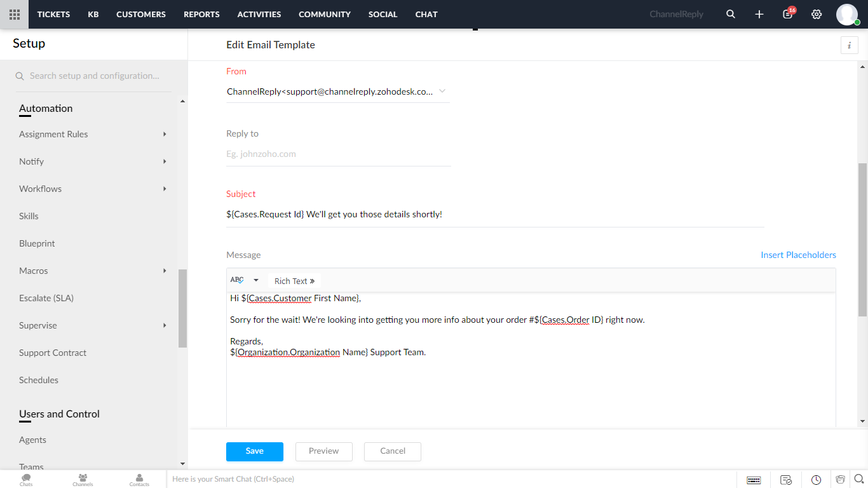868x488 pixels.
Task: Open Agents under Users and Control
Action: [x=32, y=440]
